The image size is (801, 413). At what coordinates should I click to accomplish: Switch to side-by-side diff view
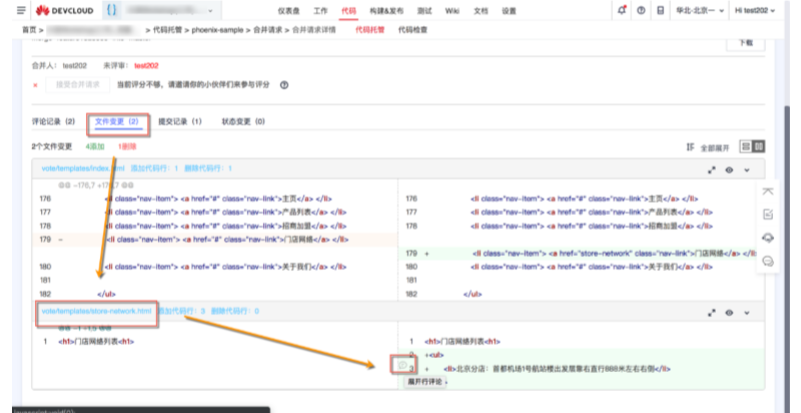759,147
